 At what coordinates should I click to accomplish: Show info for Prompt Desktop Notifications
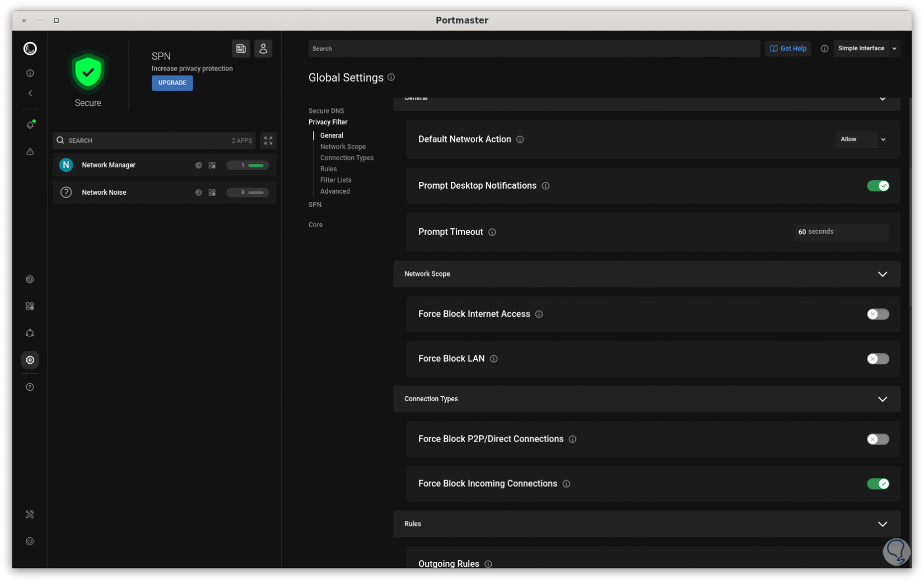[x=545, y=186]
